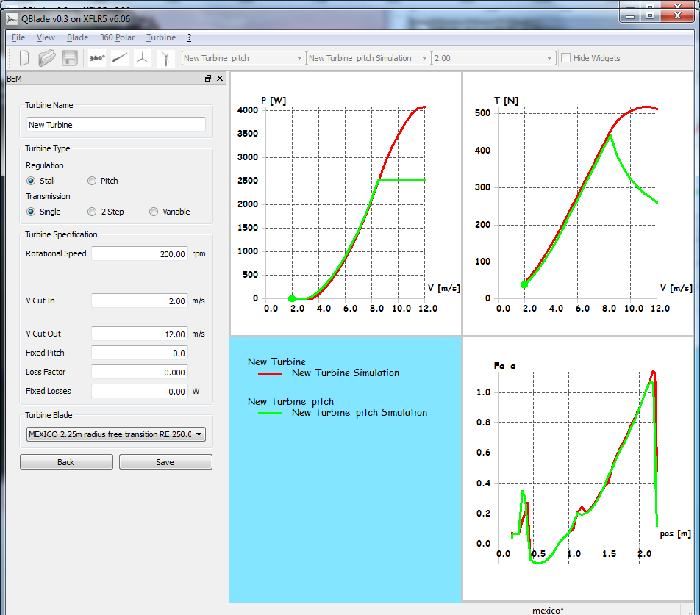700x615 pixels.
Task: Choose 2 Step transmission option
Action: tap(92, 212)
